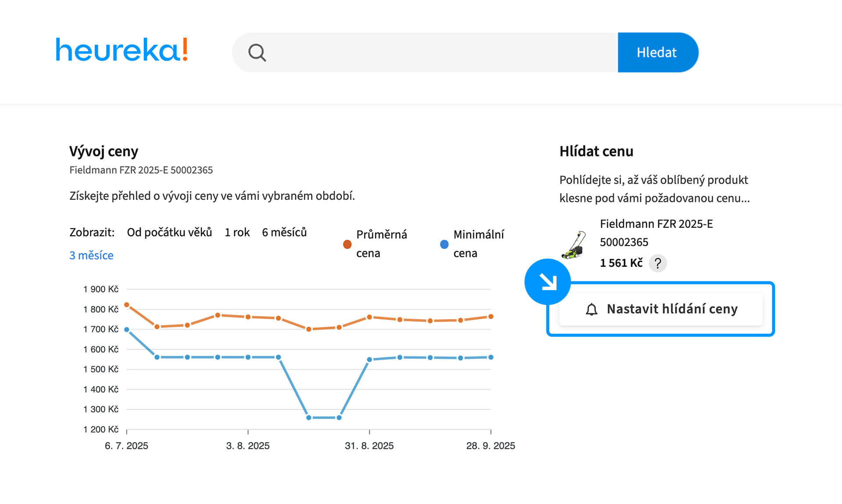Click the bell icon on watch button
The width and height of the screenshot is (842, 504).
pos(592,309)
